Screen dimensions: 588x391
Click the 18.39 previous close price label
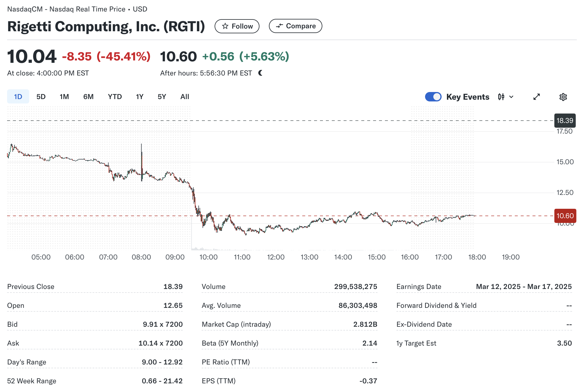click(564, 121)
